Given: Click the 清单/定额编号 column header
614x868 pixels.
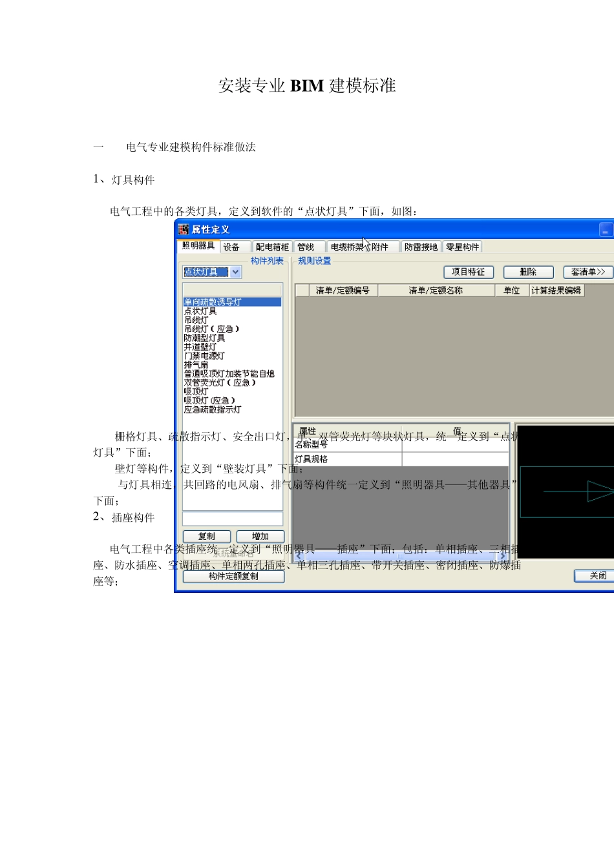Looking at the screenshot, I should [343, 291].
